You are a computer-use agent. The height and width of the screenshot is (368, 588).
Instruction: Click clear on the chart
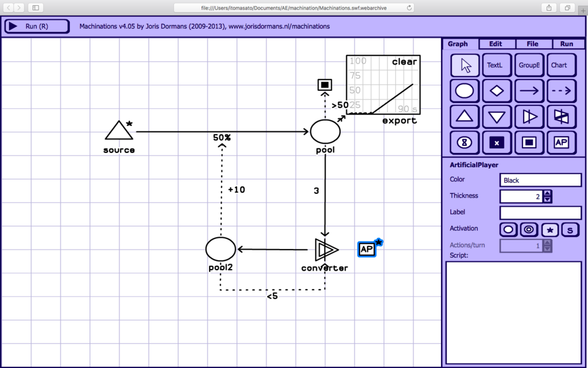[x=404, y=62]
